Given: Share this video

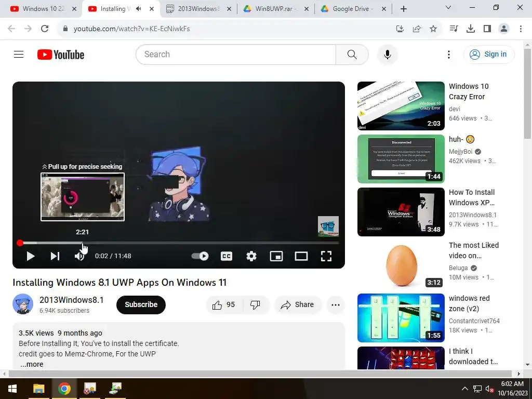Looking at the screenshot, I should coord(298,304).
